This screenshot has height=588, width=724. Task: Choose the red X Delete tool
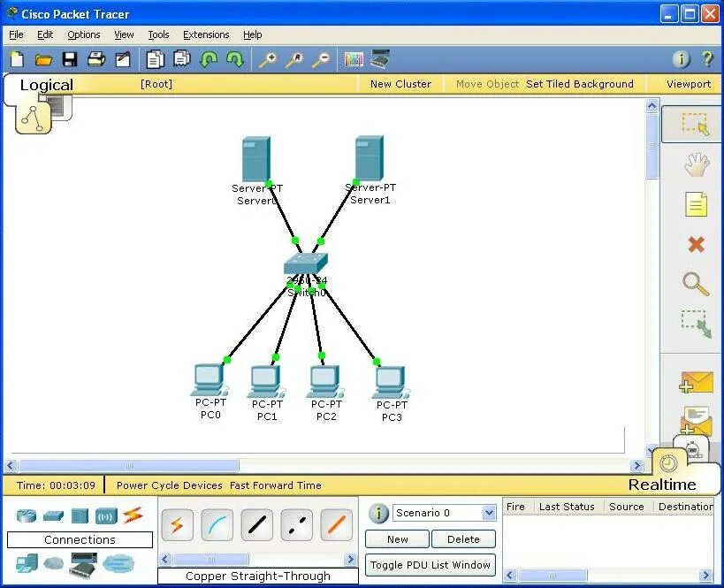697,244
